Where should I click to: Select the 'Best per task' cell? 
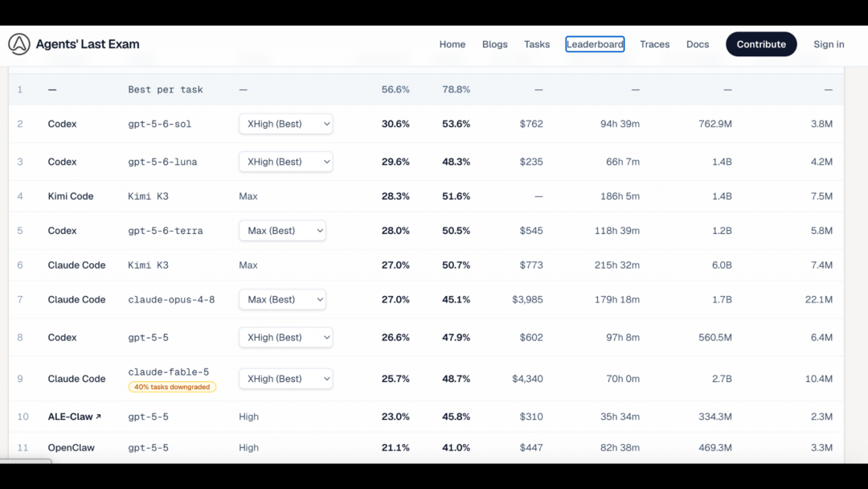(166, 90)
